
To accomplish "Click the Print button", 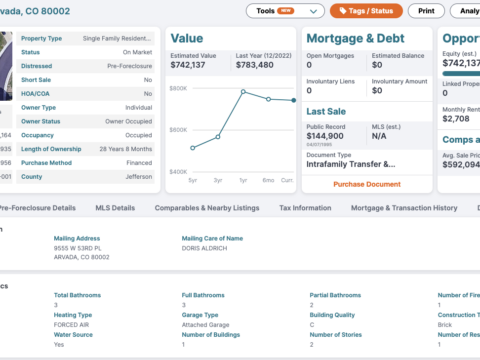I will pos(426,11).
